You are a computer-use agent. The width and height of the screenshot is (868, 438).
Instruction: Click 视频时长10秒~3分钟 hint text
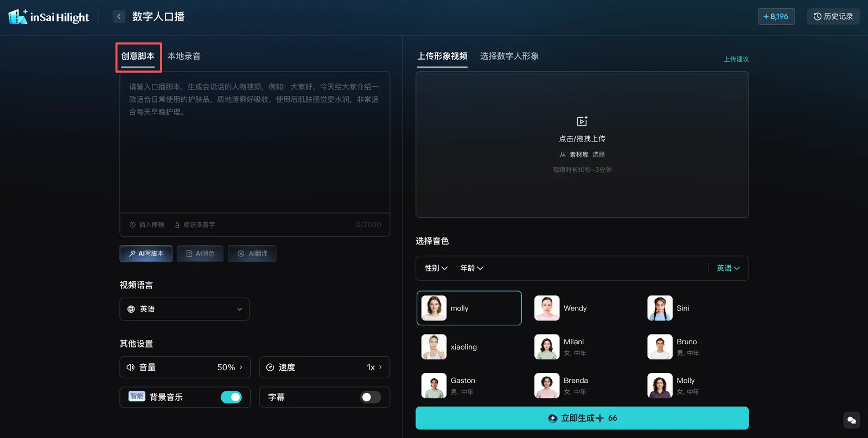click(582, 170)
